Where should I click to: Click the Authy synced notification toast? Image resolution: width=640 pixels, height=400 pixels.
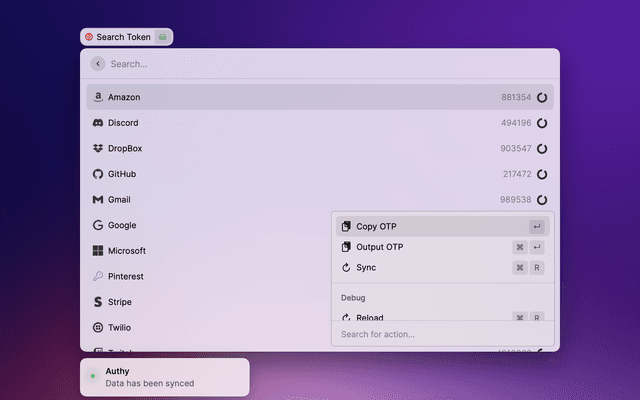pos(165,377)
